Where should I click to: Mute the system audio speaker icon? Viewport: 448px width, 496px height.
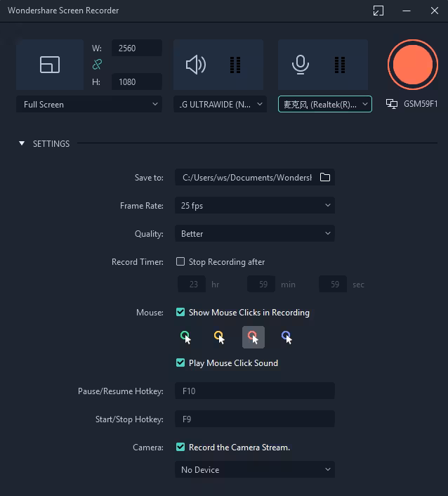coord(196,65)
